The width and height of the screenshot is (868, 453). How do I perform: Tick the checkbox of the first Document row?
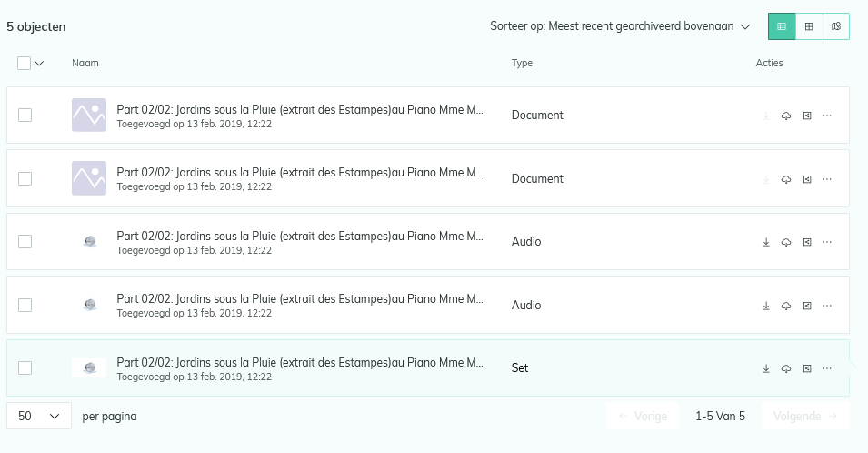tap(25, 116)
